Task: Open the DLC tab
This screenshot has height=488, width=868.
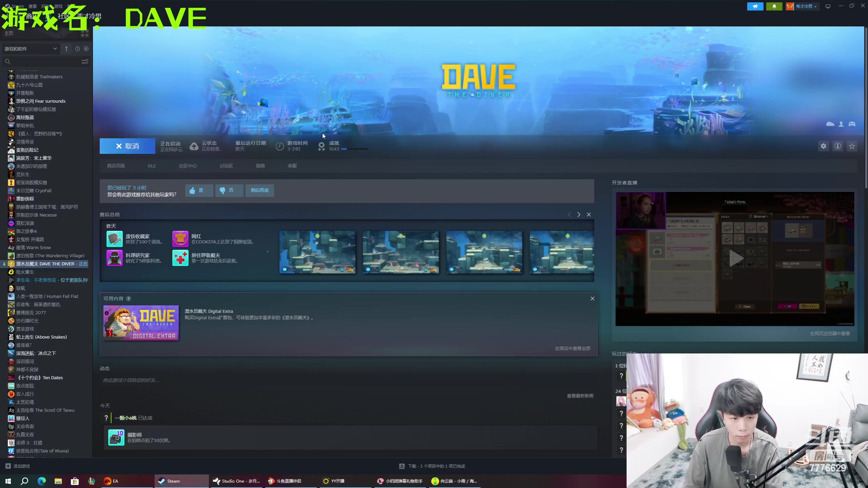Action: [152, 166]
